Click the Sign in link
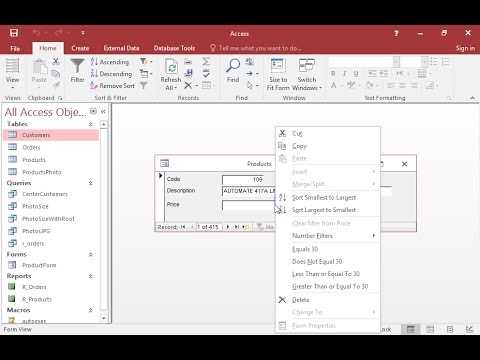This screenshot has height=360, width=480. coord(465,48)
